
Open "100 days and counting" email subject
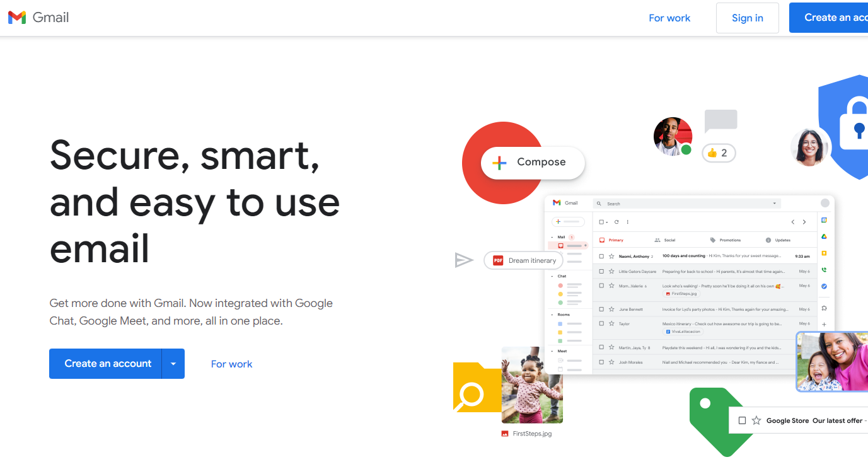684,257
